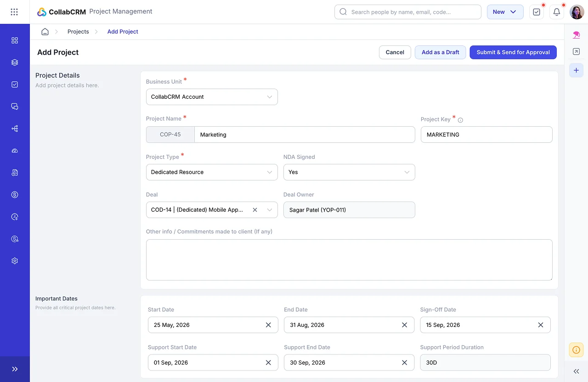
Task: Click the yellow info icon in right panel
Action: pos(576,350)
